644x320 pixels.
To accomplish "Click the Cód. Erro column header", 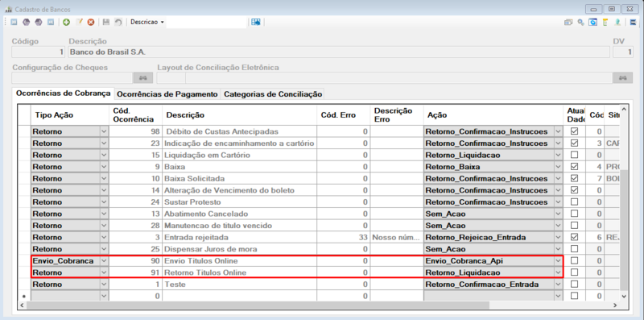I will click(344, 115).
